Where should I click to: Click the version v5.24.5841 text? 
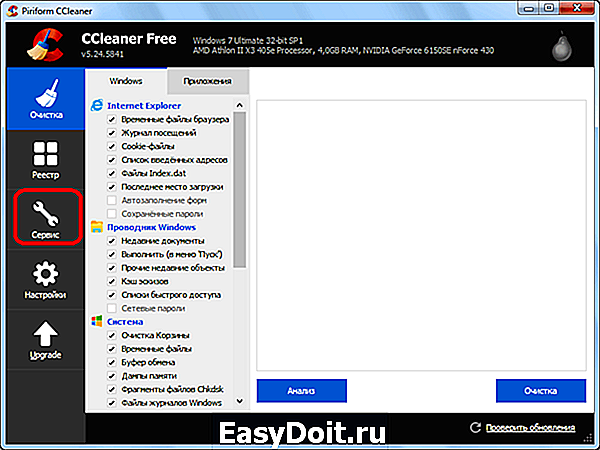(x=102, y=54)
